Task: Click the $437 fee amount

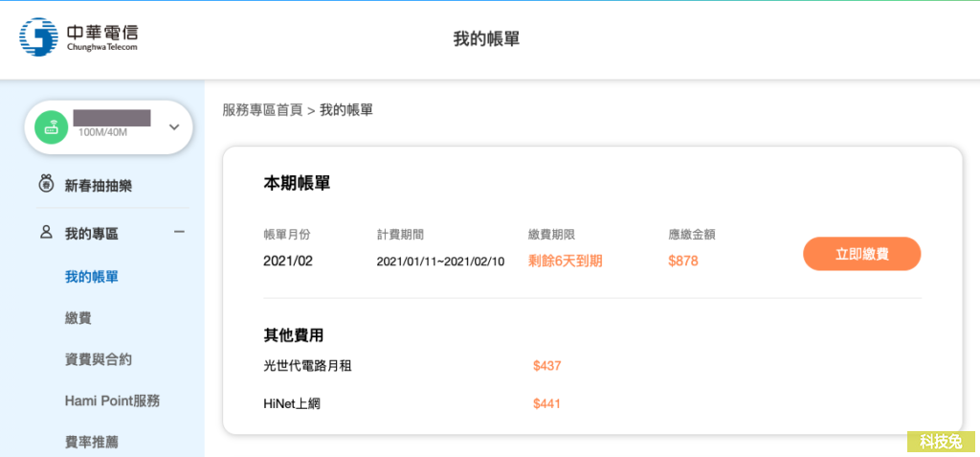Action: point(546,366)
